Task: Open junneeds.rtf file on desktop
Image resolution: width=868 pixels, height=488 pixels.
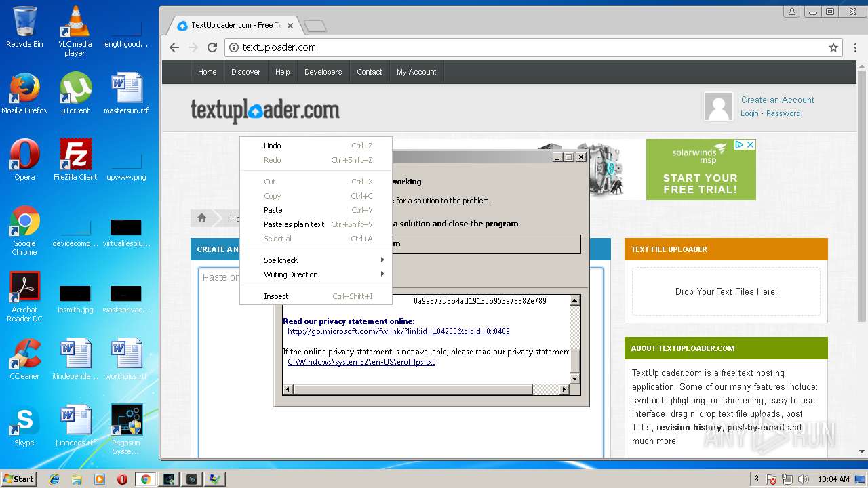Action: coord(75,426)
